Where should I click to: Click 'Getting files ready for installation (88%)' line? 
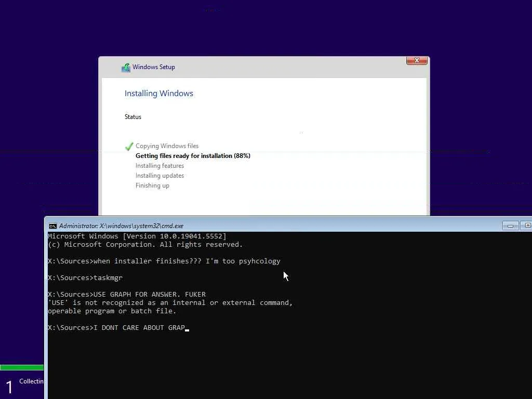(193, 156)
